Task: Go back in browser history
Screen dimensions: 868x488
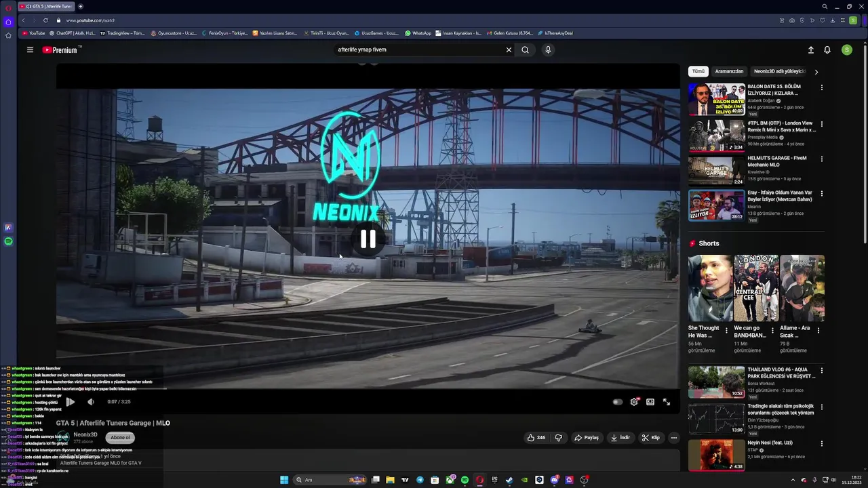Action: coord(24,20)
